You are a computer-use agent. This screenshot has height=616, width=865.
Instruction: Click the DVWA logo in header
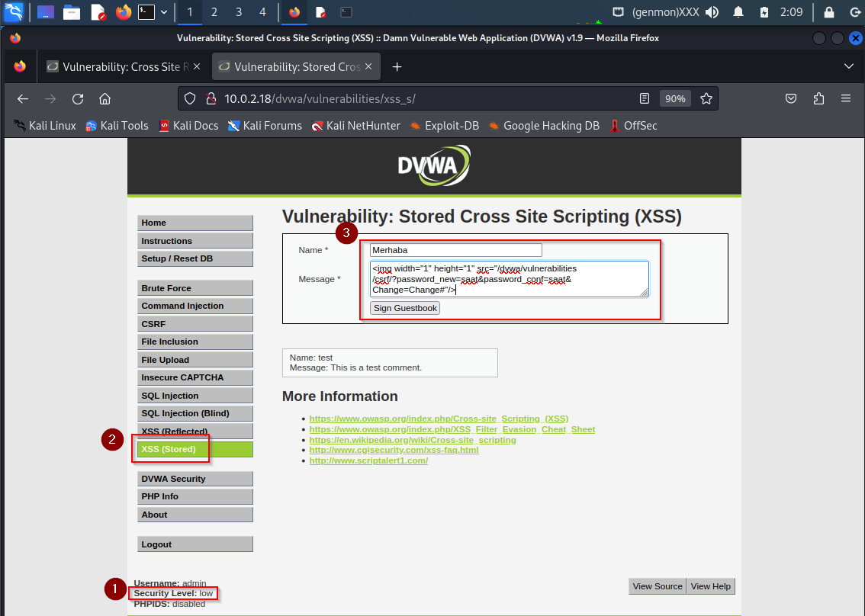tap(434, 165)
